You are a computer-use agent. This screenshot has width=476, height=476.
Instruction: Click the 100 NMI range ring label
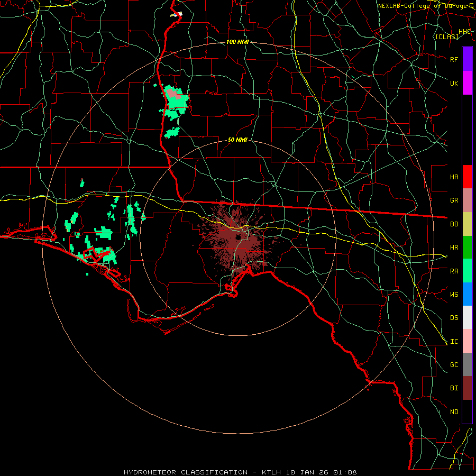pyautogui.click(x=237, y=42)
